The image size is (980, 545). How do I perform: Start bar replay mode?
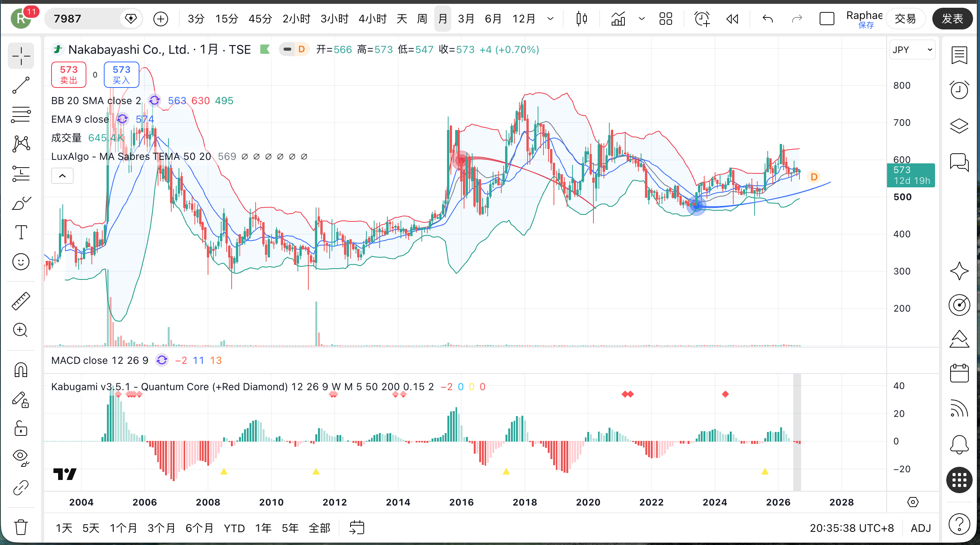(x=732, y=19)
